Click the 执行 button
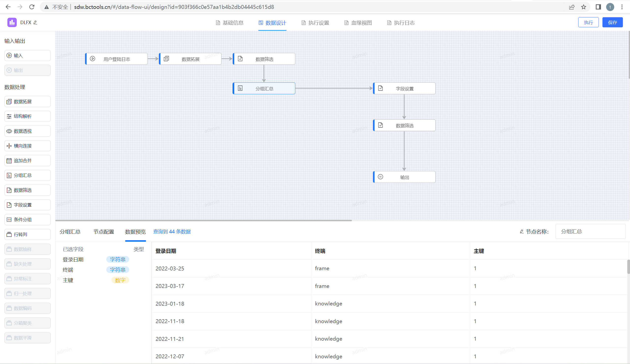This screenshot has width=630, height=364. coord(588,22)
